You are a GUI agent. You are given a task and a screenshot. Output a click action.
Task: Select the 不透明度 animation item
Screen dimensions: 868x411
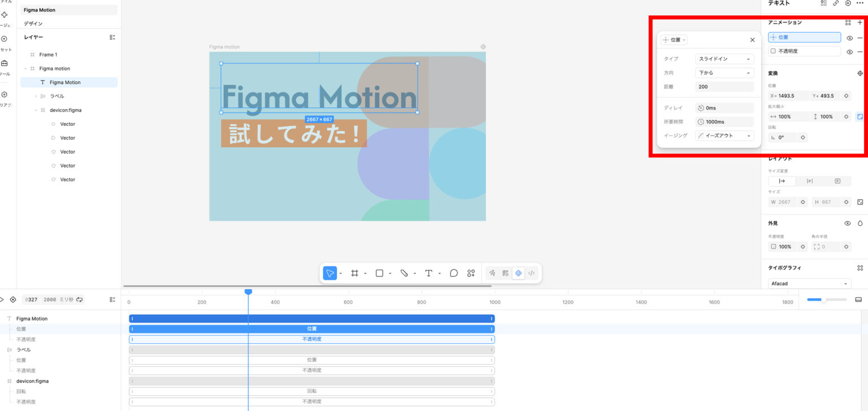pos(804,51)
